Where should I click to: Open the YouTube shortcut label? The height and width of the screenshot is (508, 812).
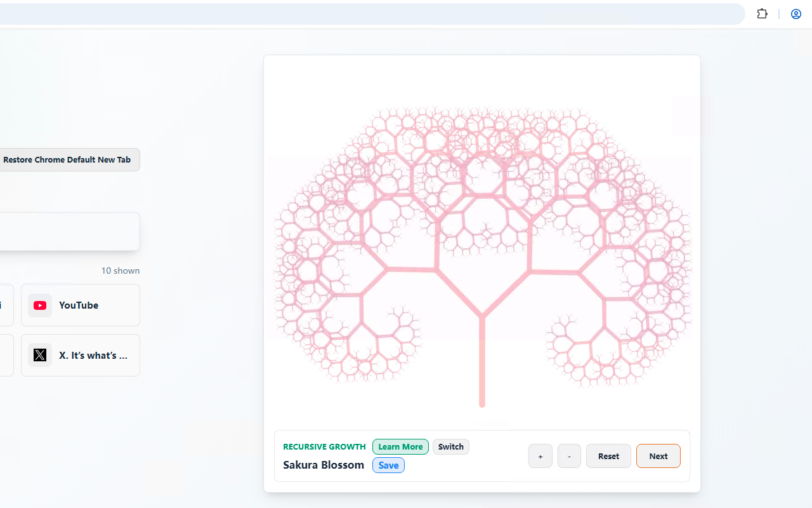tap(79, 305)
